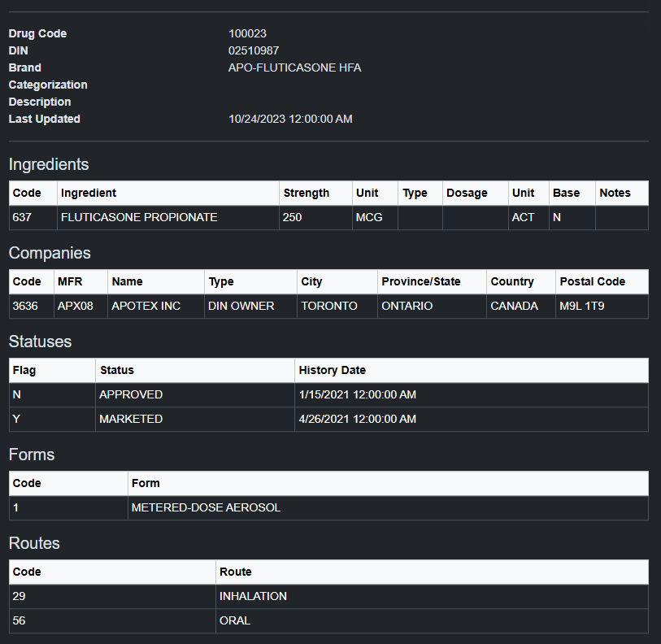Click the APO-FLUTICASONE HFA brand name
The height and width of the screenshot is (644, 661).
pos(294,67)
